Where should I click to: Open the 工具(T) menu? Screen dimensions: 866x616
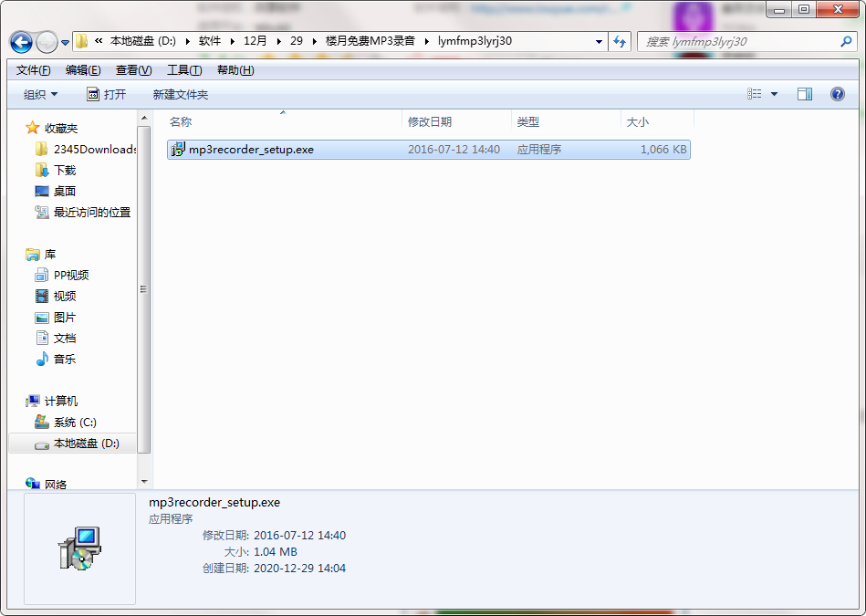tap(184, 70)
